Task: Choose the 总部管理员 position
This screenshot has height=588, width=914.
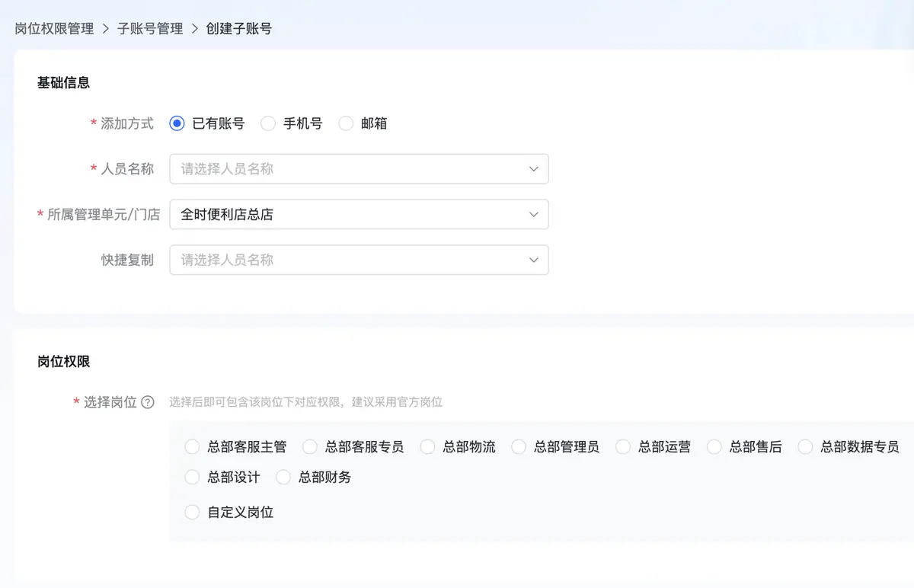Action: click(x=519, y=447)
